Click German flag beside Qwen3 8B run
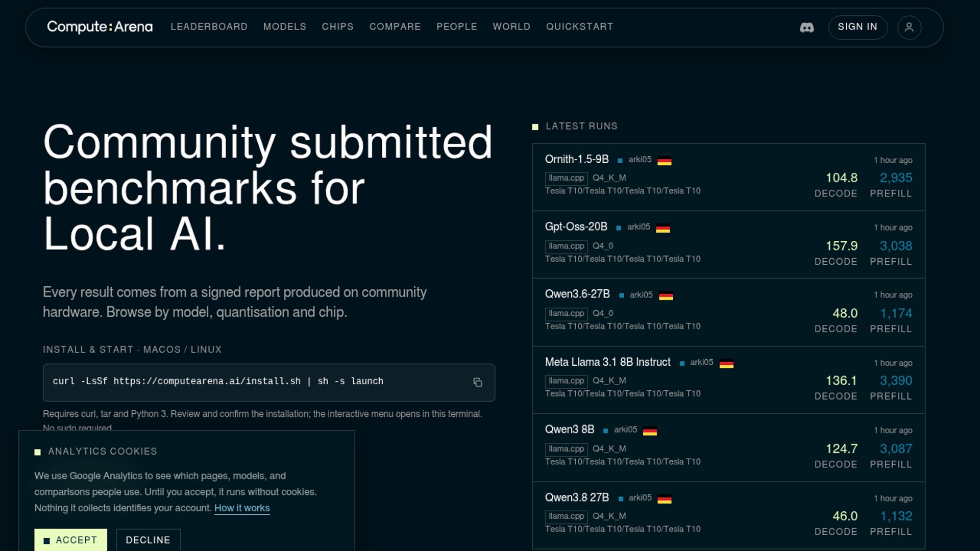This screenshot has height=551, width=980. click(x=650, y=431)
